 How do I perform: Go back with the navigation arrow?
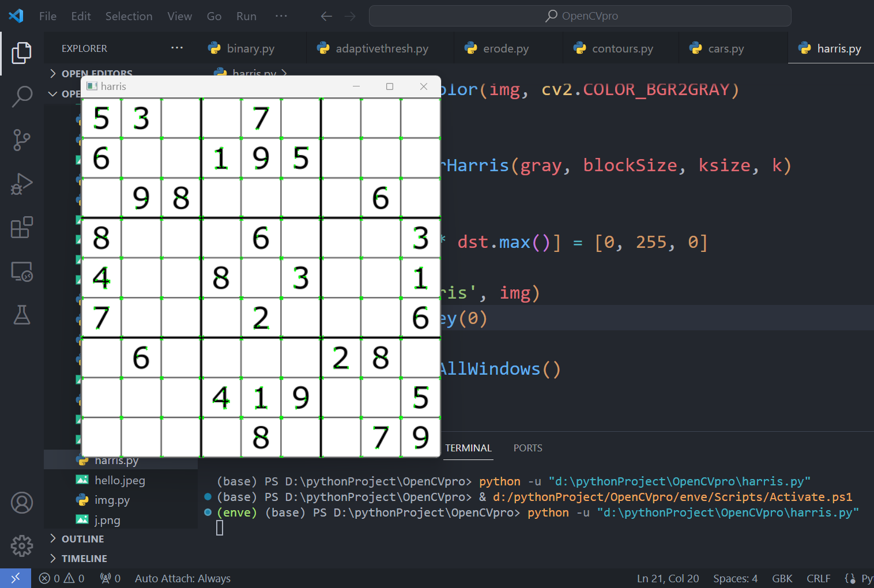326,16
